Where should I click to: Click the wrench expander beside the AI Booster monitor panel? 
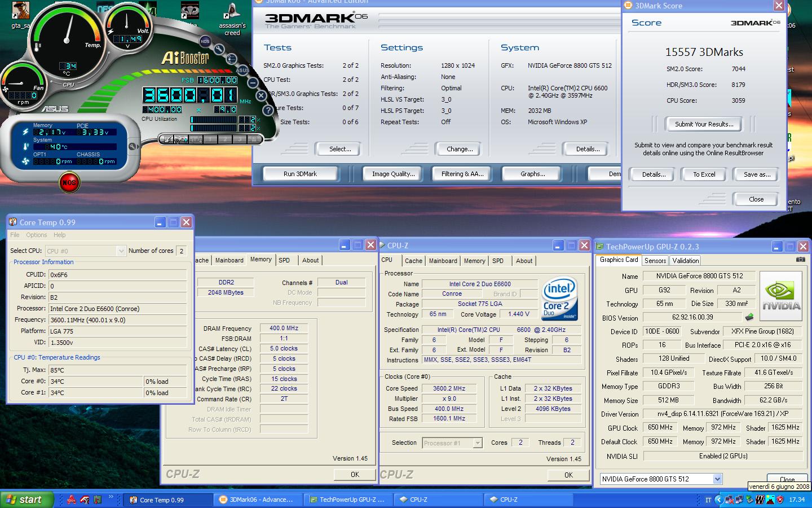pyautogui.click(x=133, y=147)
